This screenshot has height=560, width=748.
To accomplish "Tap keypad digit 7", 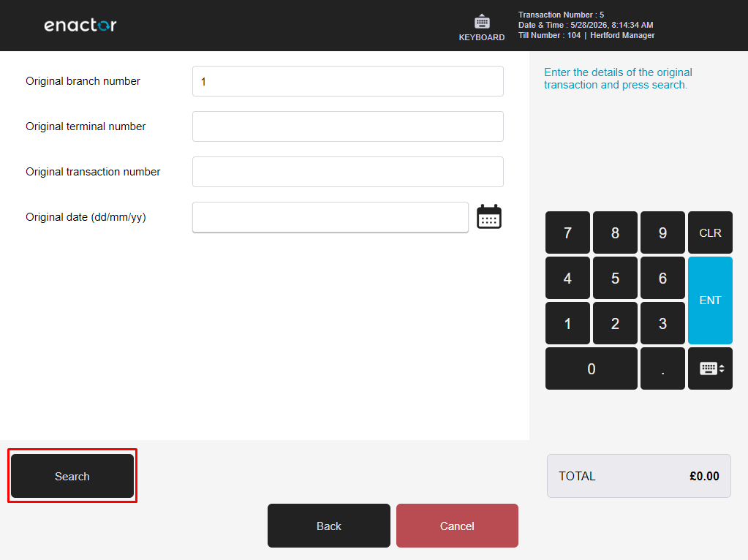I will pos(567,232).
